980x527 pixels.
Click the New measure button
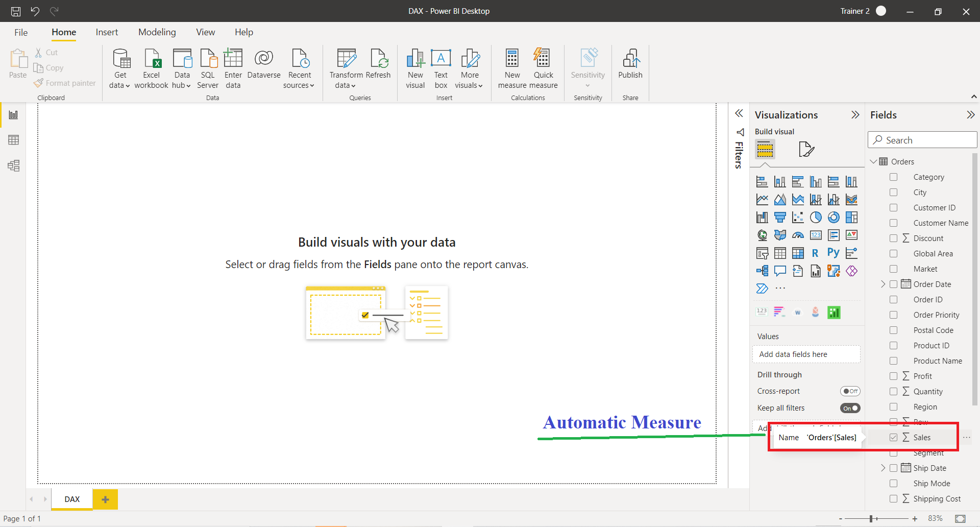tap(512, 69)
